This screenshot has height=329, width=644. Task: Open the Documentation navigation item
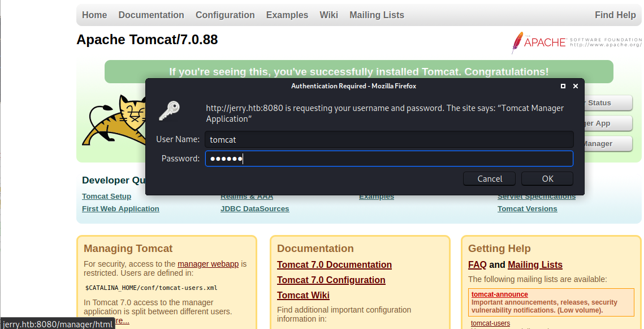point(151,15)
